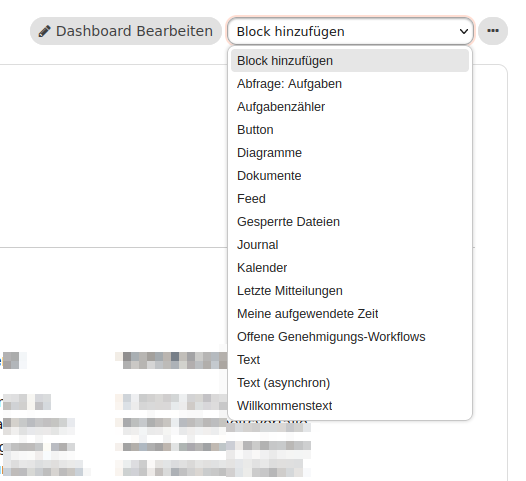Pick the Button block option

point(350,130)
